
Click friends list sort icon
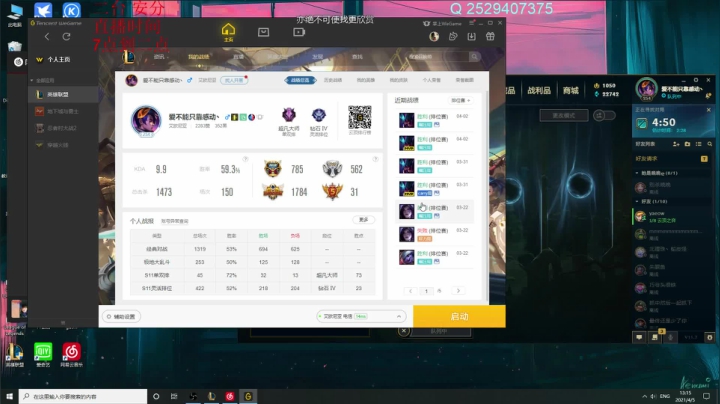click(698, 144)
